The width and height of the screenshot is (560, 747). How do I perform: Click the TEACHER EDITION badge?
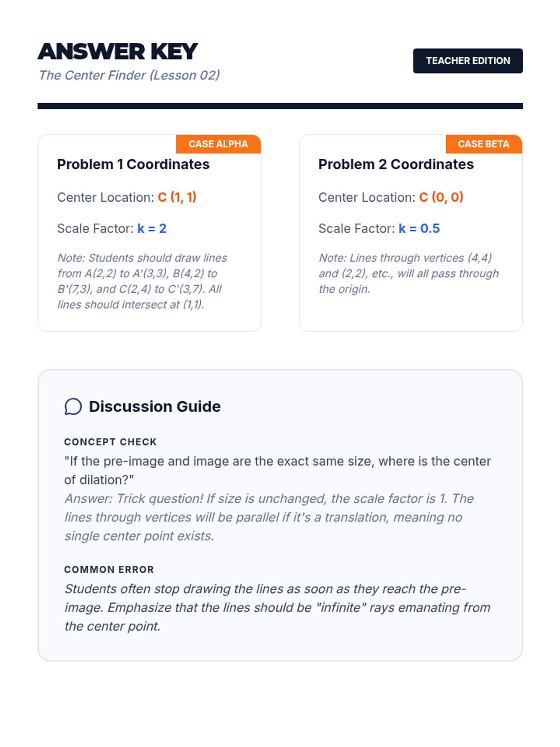468,61
